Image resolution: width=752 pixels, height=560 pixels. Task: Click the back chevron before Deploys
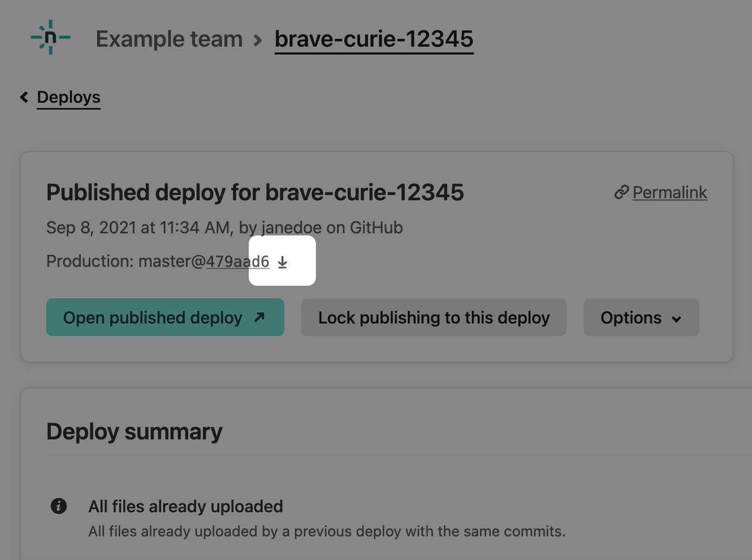24,97
